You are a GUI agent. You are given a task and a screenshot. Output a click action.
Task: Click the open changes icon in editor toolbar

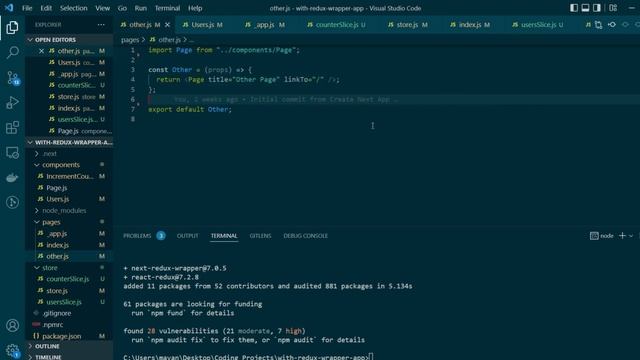598,25
